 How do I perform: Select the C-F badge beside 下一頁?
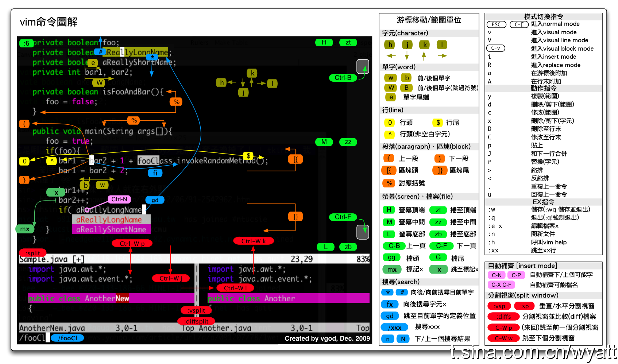tap(441, 246)
